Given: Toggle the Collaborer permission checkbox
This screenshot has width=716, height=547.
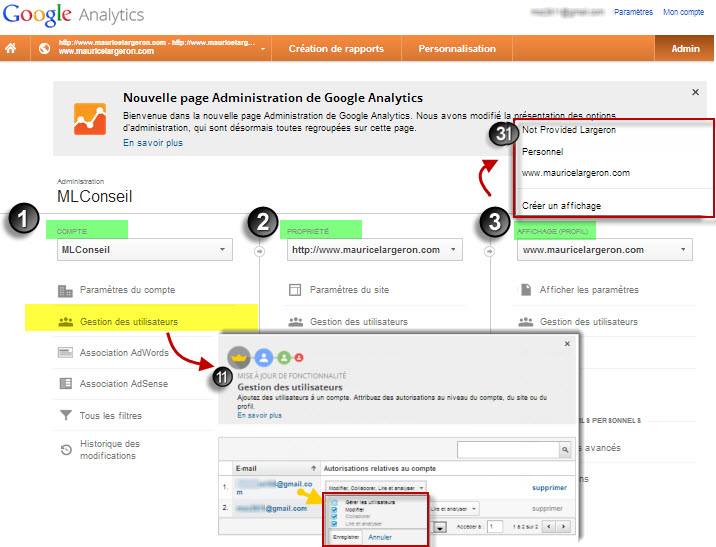Looking at the screenshot, I should click(x=334, y=516).
